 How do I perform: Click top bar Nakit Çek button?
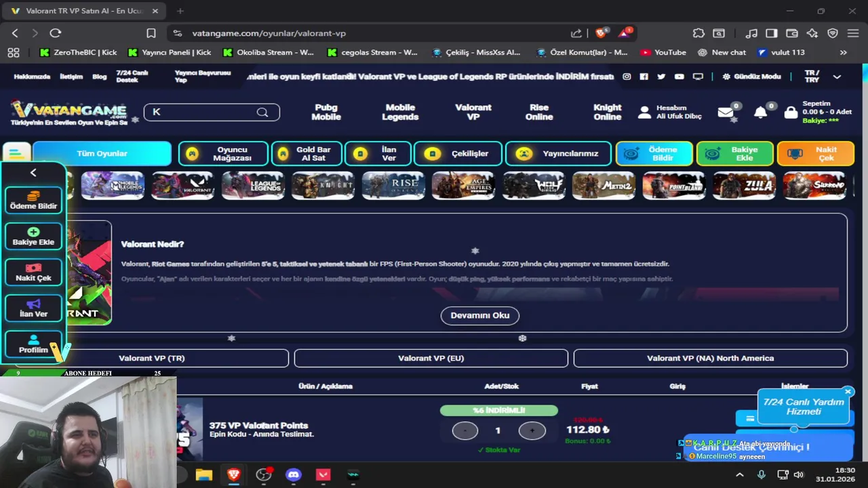tap(815, 154)
